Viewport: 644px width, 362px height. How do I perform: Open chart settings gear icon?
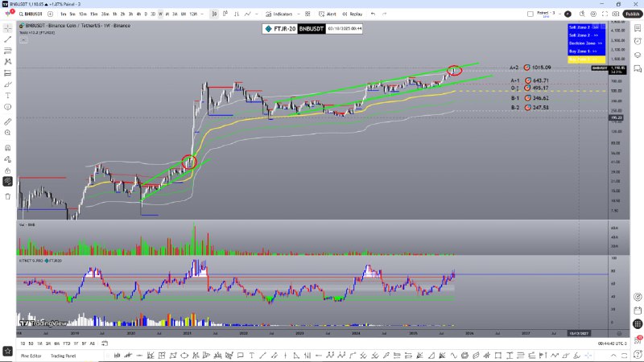pos(594,14)
